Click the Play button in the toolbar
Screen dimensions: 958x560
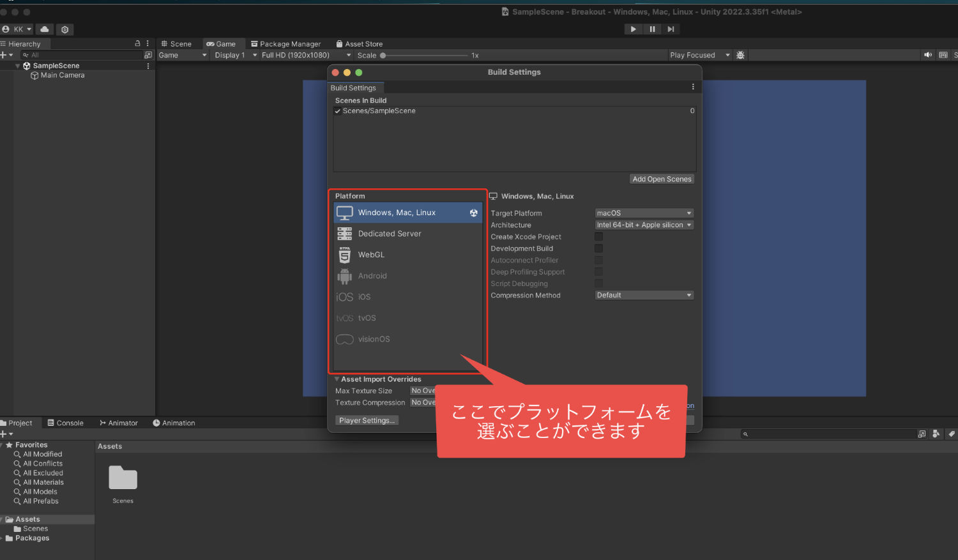click(x=633, y=29)
